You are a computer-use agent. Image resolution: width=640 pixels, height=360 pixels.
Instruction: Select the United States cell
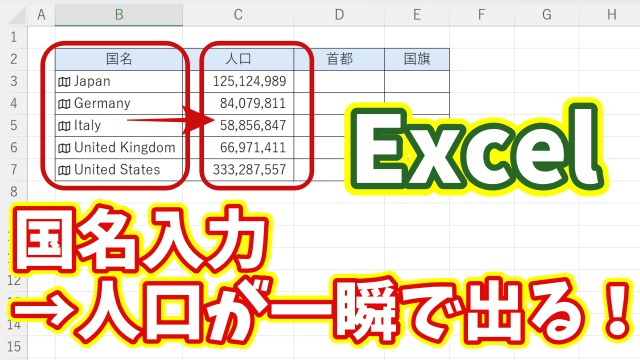(119, 169)
